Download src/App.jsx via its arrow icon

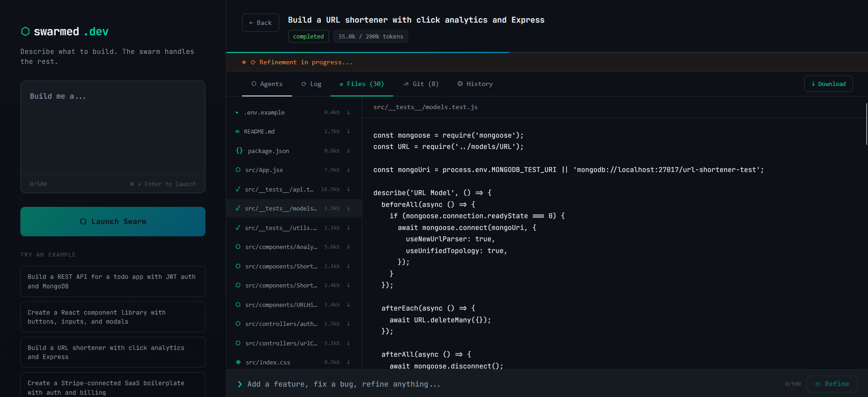point(348,170)
